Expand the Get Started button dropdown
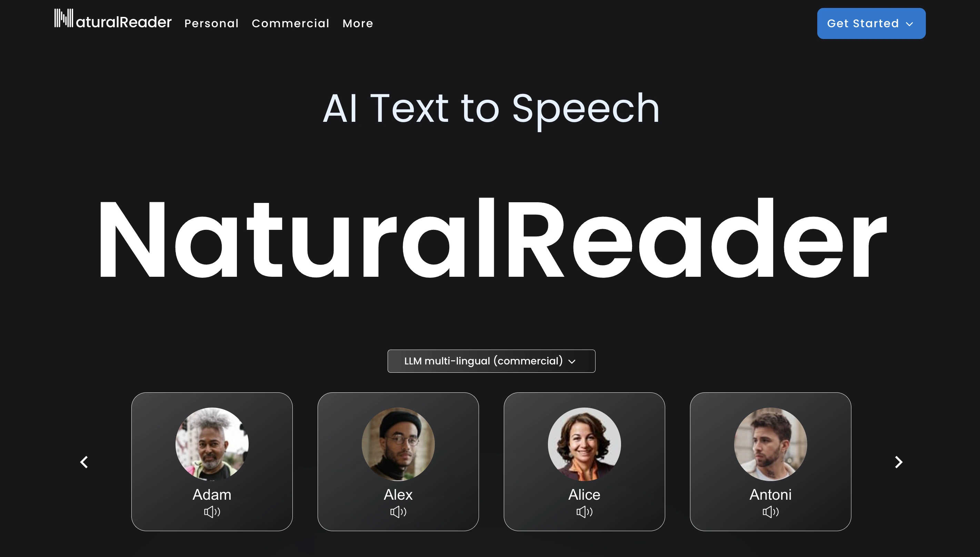 909,23
